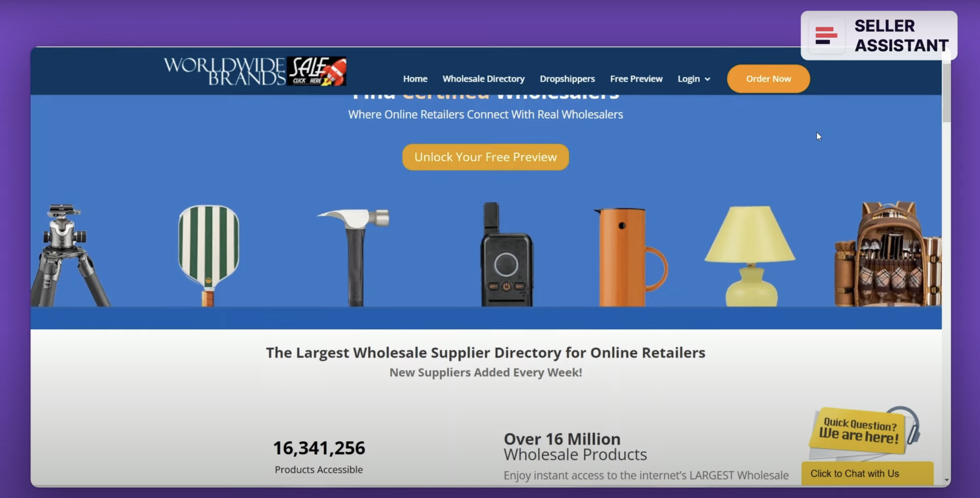Open the Wholesale Directory page
This screenshot has height=498, width=980.
[x=483, y=79]
